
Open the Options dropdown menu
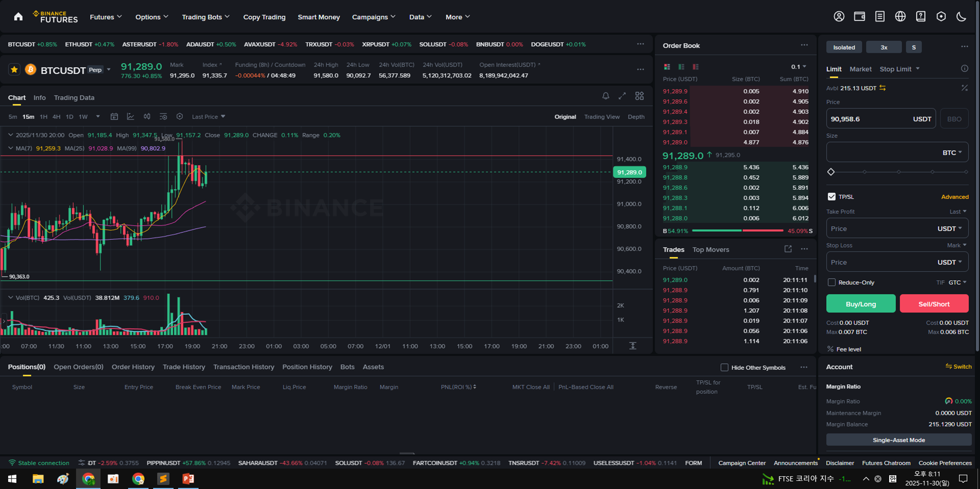click(152, 17)
